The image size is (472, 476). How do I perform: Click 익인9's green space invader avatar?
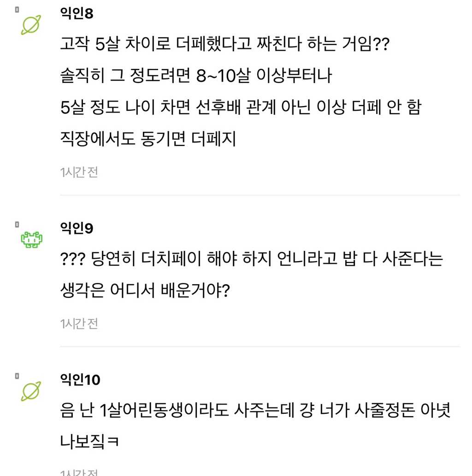(x=31, y=240)
